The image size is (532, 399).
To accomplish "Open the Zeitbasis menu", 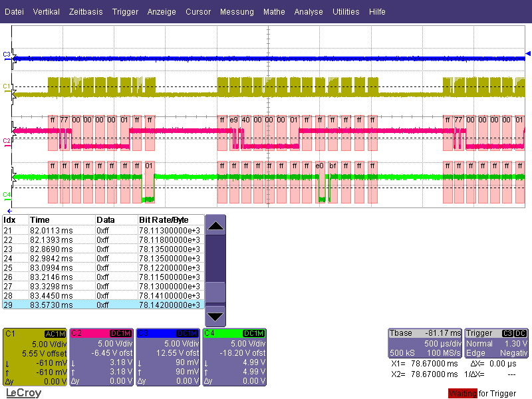I will coord(86,12).
